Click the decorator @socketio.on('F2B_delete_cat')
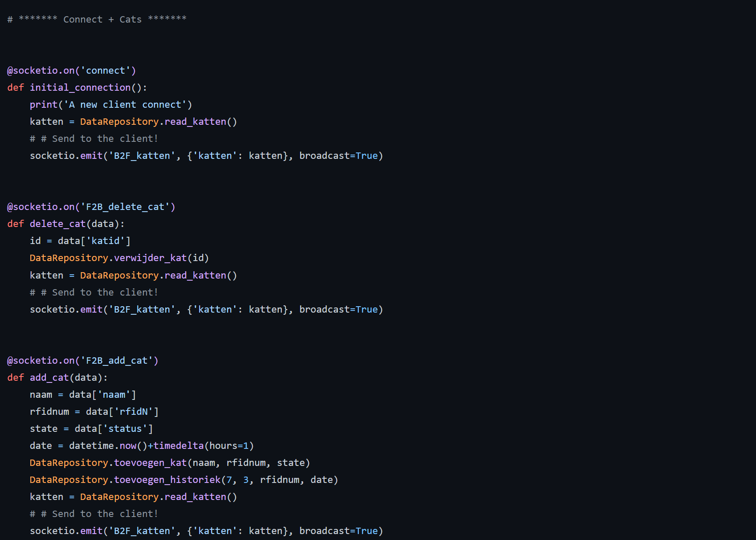 pyautogui.click(x=91, y=207)
